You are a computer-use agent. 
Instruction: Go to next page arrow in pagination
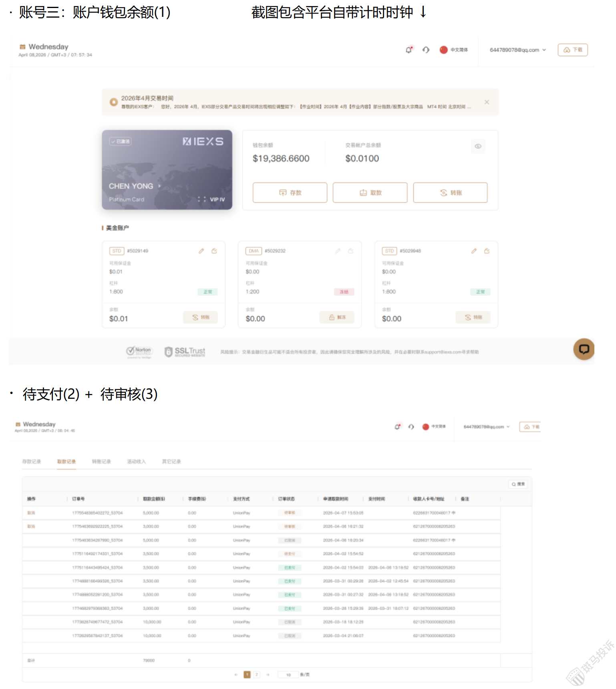click(x=268, y=675)
